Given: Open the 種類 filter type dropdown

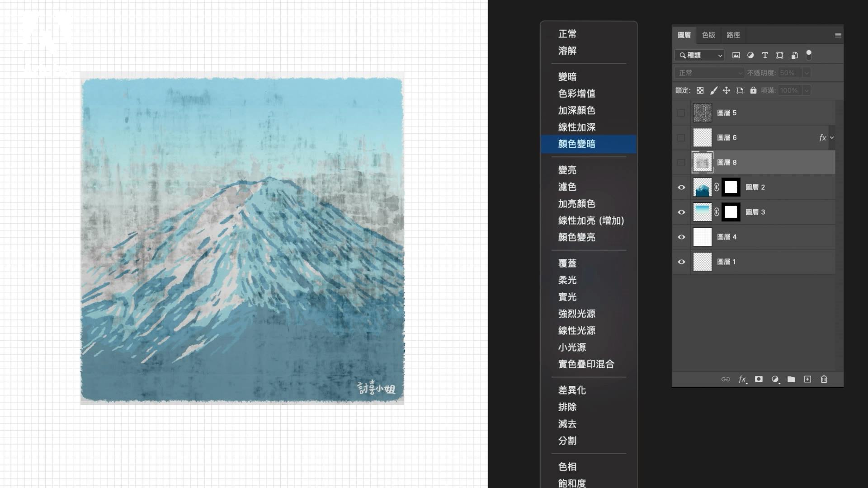Looking at the screenshot, I should click(700, 55).
